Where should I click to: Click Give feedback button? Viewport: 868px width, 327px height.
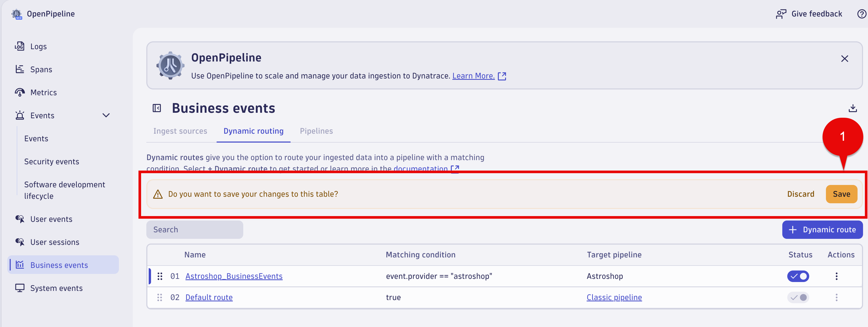(809, 14)
